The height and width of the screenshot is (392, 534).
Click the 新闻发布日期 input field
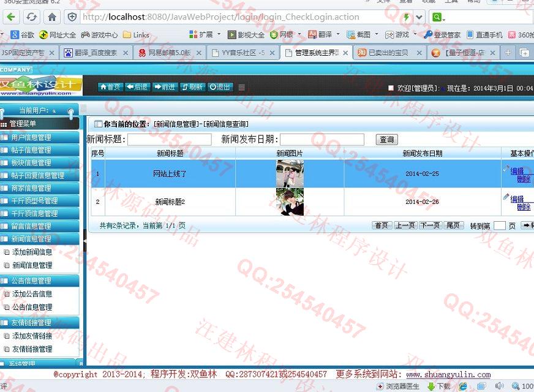point(322,139)
